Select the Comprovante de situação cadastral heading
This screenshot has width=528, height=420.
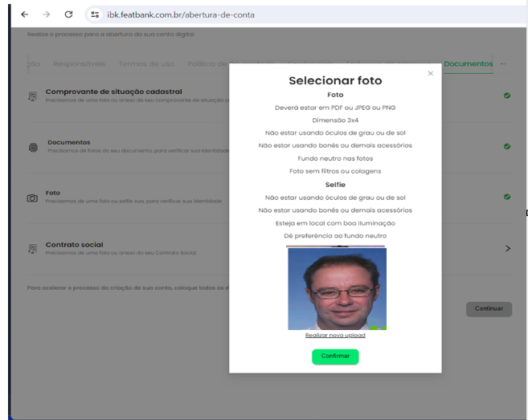(114, 92)
